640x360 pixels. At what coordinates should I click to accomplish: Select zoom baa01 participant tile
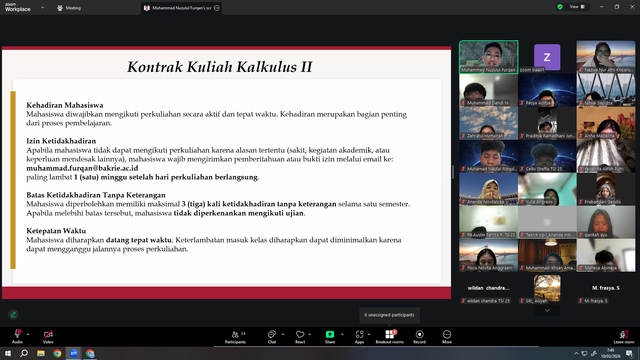point(547,57)
